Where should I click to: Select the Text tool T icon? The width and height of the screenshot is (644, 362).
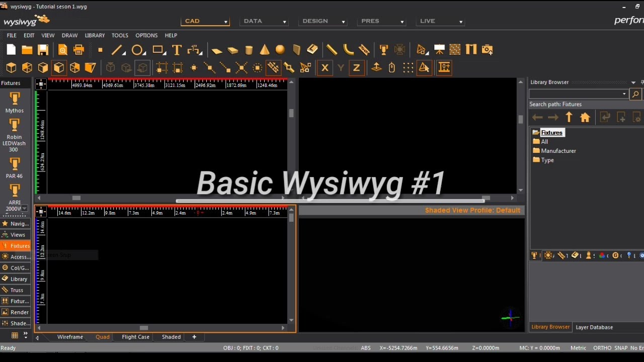177,50
